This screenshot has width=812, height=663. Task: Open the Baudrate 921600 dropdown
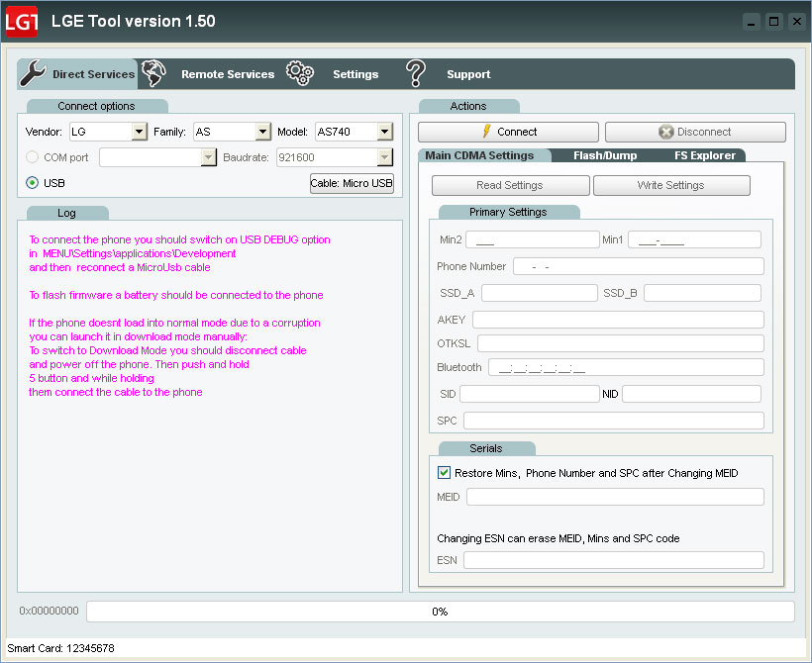(x=385, y=157)
